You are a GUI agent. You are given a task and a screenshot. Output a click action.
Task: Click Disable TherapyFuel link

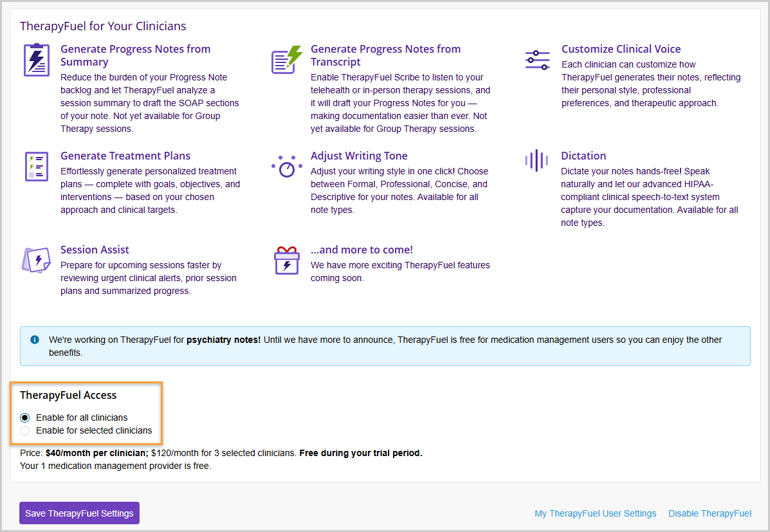point(710,513)
